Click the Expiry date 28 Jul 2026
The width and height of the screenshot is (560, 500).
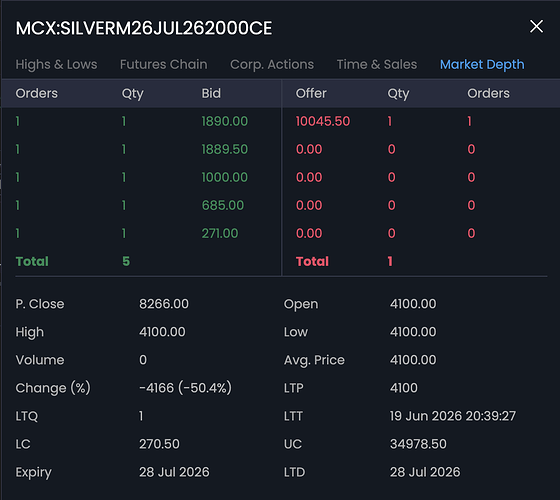tap(174, 472)
